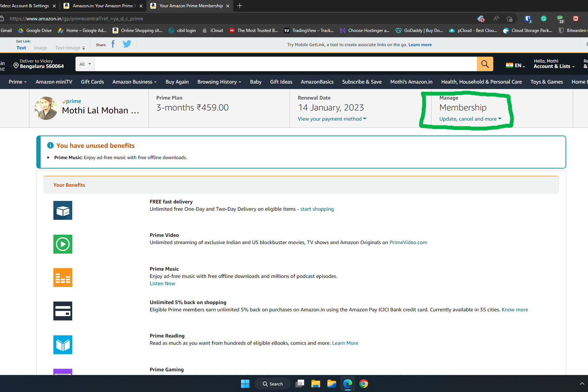Open Mothi's Amazon.in nav link

(x=411, y=82)
